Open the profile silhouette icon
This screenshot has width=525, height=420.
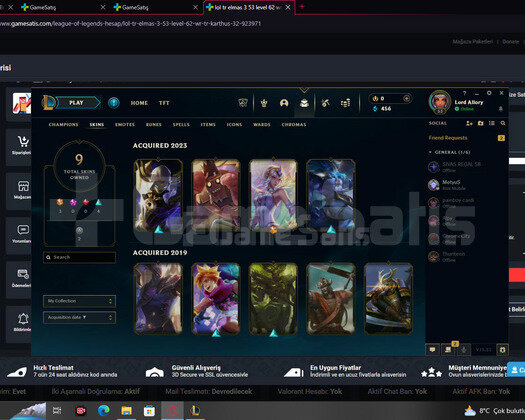point(284,103)
